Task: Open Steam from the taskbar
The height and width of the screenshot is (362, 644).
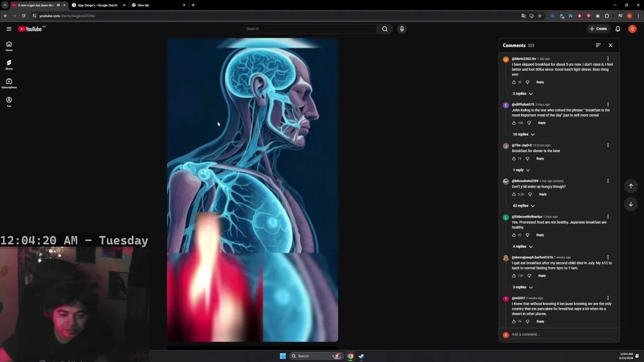Action: click(361, 356)
